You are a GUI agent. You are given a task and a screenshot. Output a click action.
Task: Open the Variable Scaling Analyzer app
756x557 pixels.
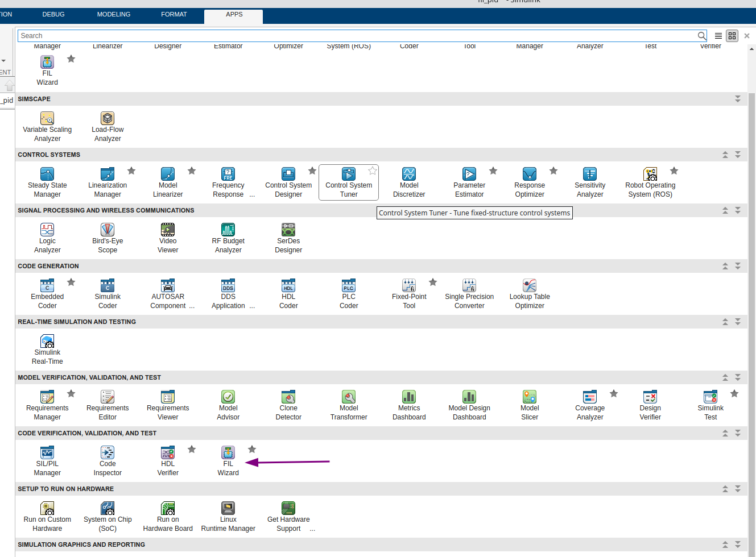(x=47, y=126)
